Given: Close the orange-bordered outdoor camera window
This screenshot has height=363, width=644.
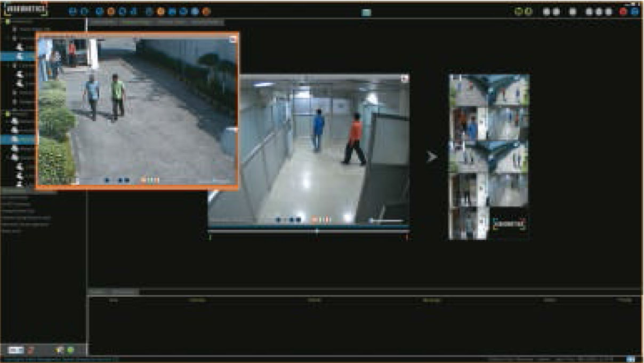Looking at the screenshot, I should tap(233, 38).
